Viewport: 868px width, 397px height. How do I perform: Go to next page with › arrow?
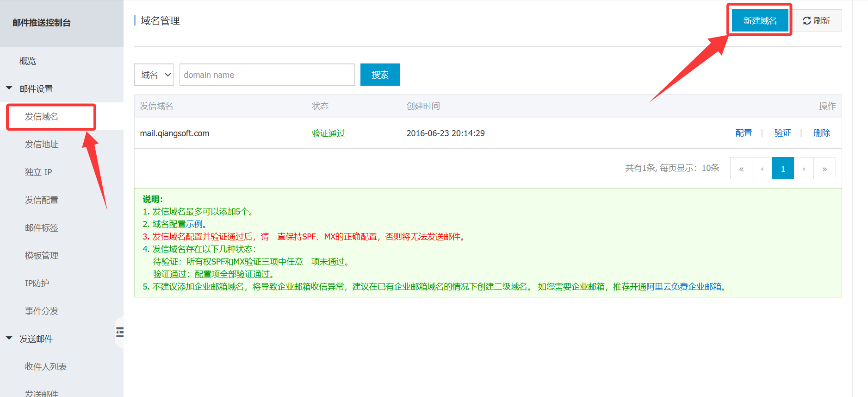tap(804, 169)
